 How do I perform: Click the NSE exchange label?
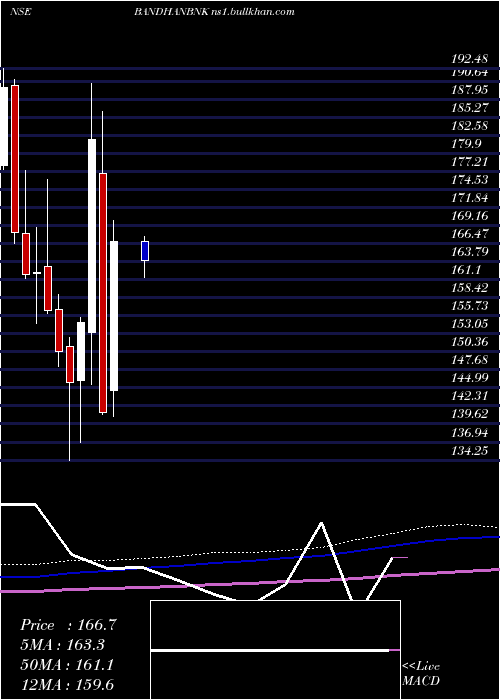click(x=20, y=12)
